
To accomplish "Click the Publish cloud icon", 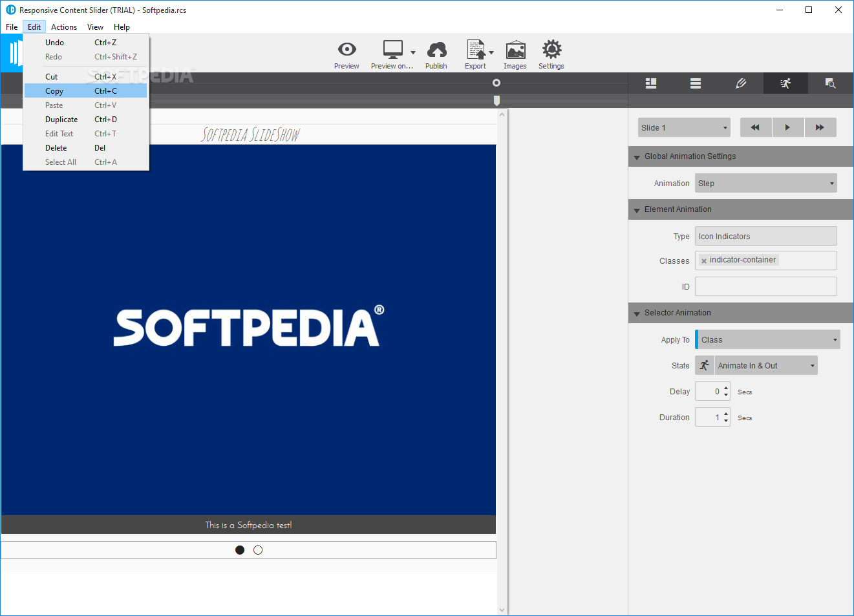I will click(436, 50).
